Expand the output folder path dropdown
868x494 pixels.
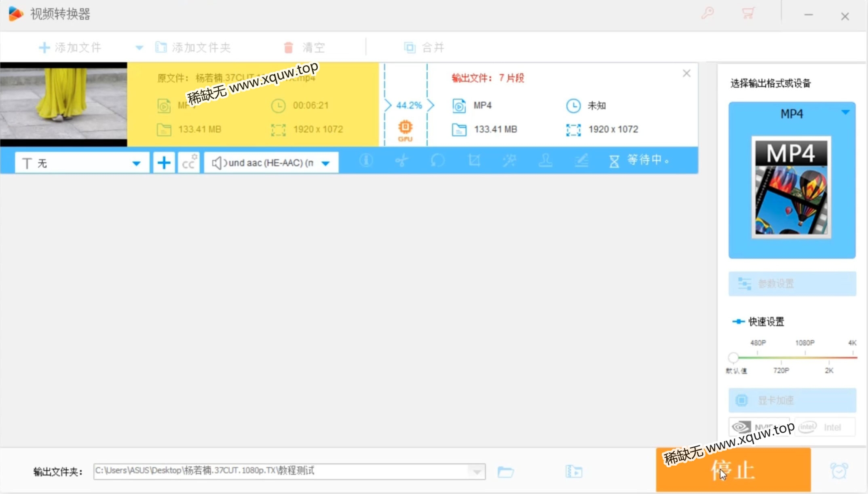pos(477,471)
